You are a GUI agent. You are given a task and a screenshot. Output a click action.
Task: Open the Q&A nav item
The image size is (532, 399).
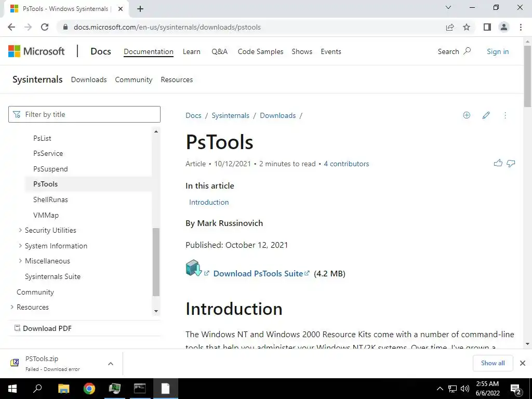220,51
